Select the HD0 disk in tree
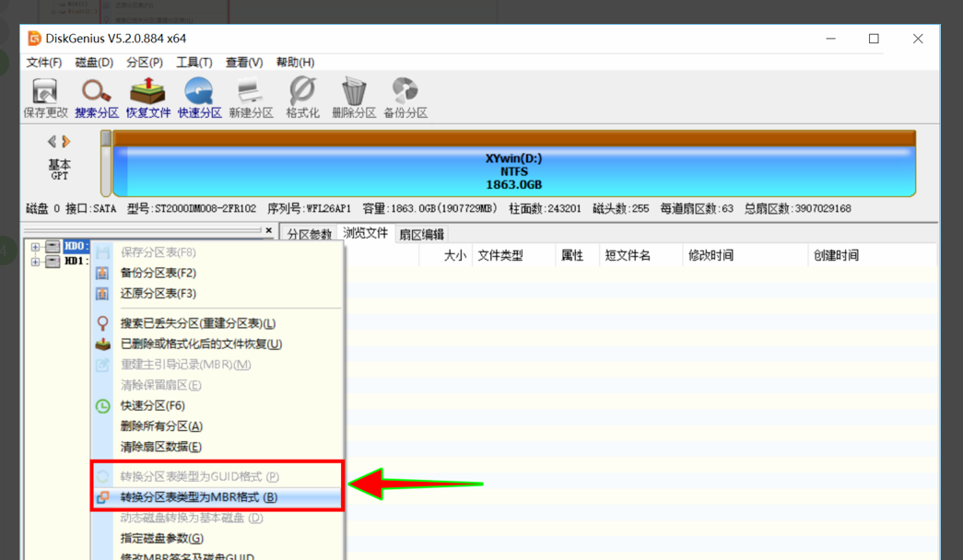The width and height of the screenshot is (963, 560). 76,246
